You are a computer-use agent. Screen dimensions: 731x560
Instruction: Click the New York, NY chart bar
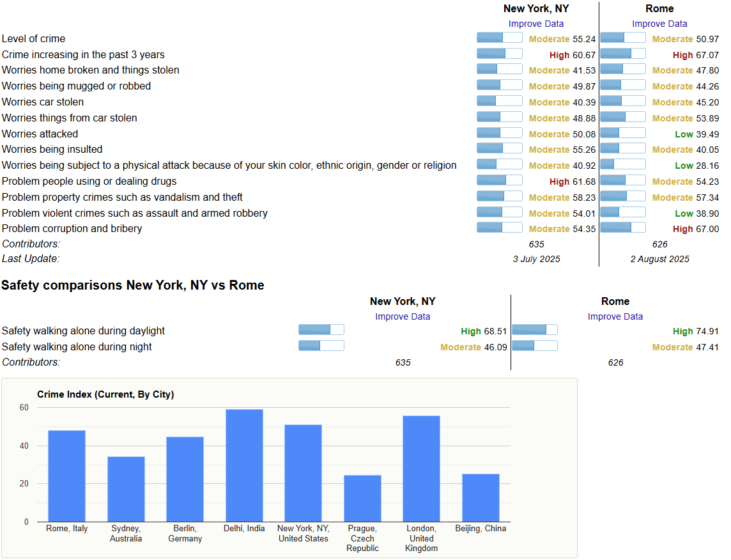[303, 473]
